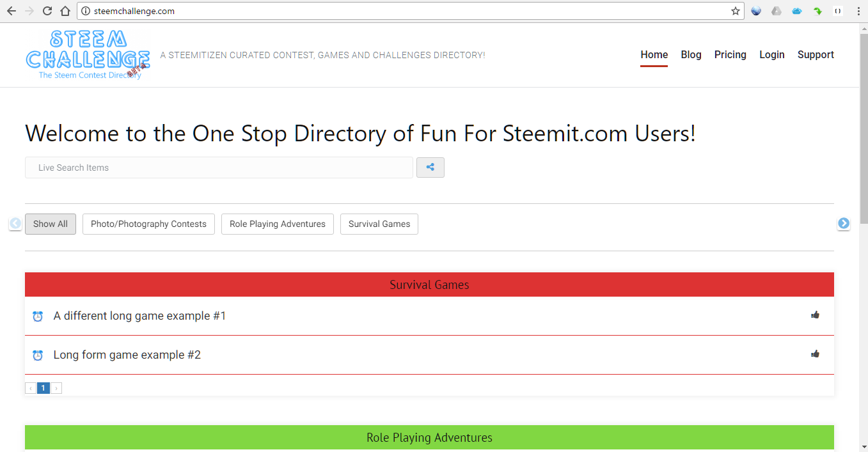Go to previous page in pagination

31,388
